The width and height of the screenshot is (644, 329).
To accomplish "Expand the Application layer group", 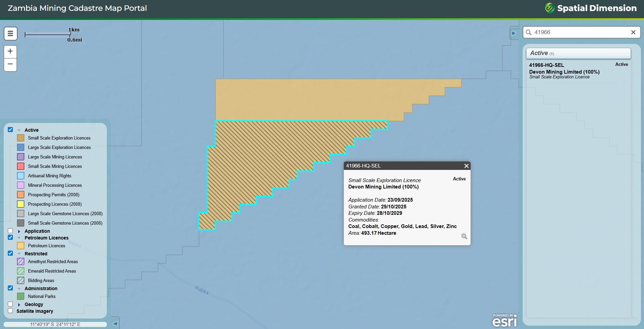I will 19,231.
